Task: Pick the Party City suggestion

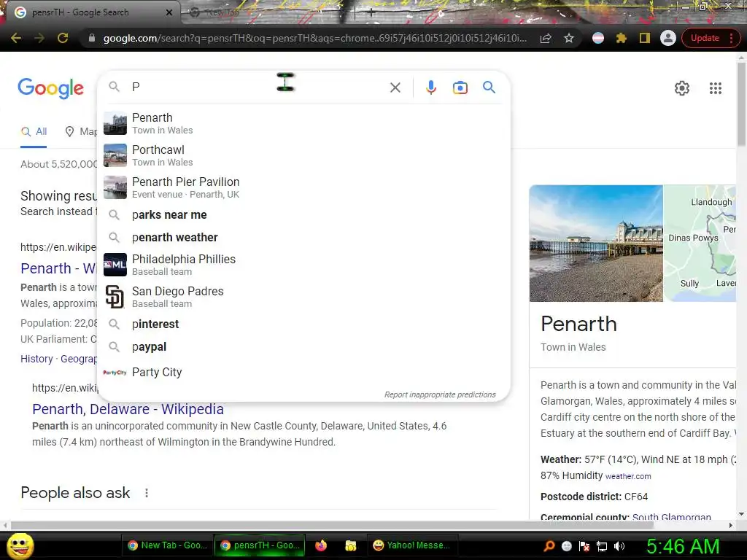Action: 303,373
